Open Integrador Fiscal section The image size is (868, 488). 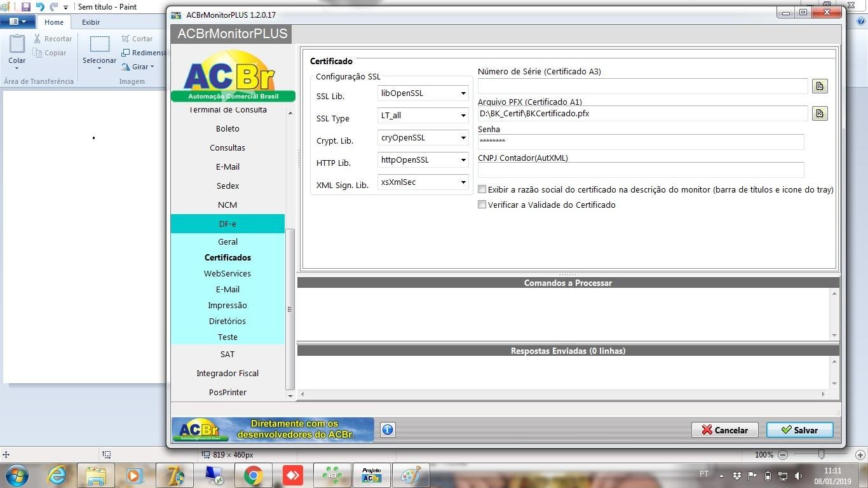click(227, 373)
